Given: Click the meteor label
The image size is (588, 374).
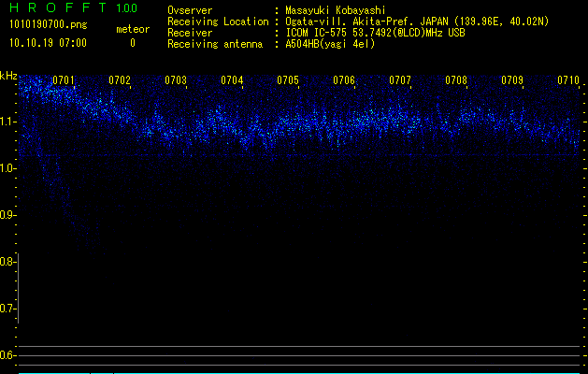Looking at the screenshot, I should click(133, 29).
